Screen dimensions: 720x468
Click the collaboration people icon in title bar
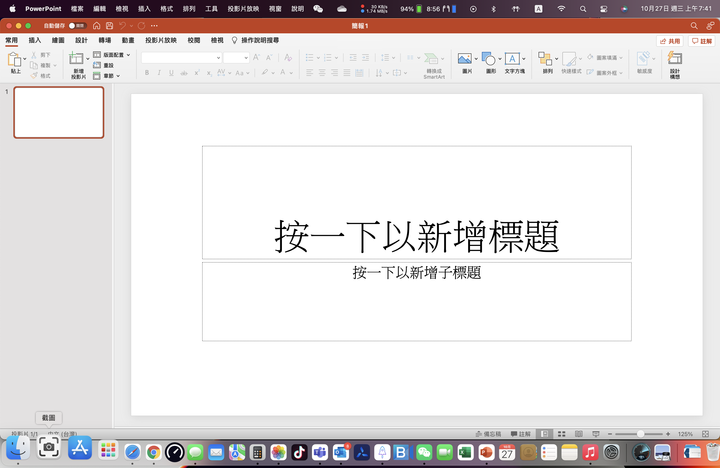(710, 26)
